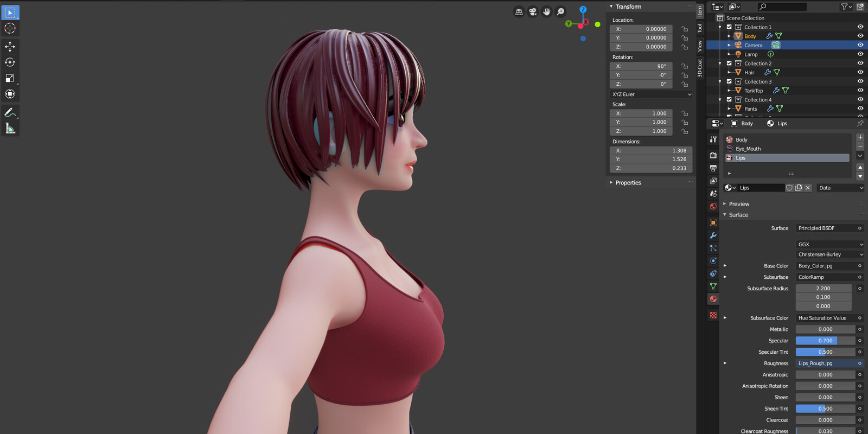
Task: Activate the Annotate pencil tool
Action: coord(10,112)
